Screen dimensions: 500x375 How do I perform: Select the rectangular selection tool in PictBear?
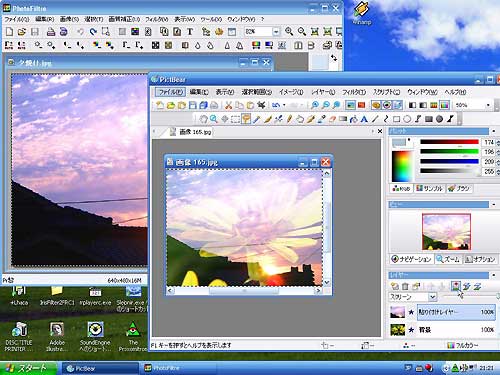pyautogui.click(x=235, y=119)
